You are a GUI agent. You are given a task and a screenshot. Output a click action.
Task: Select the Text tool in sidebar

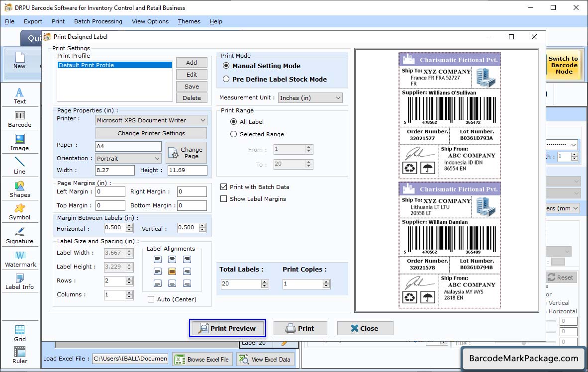[x=20, y=95]
